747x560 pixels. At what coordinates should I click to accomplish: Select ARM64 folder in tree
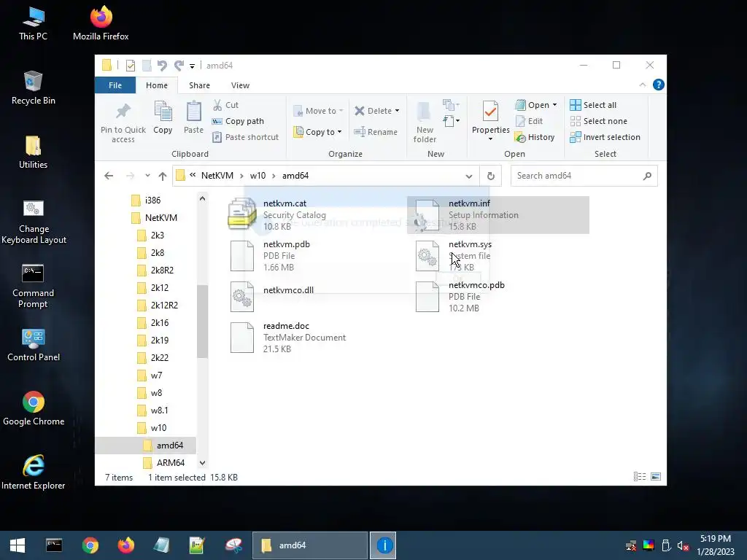coord(164,462)
